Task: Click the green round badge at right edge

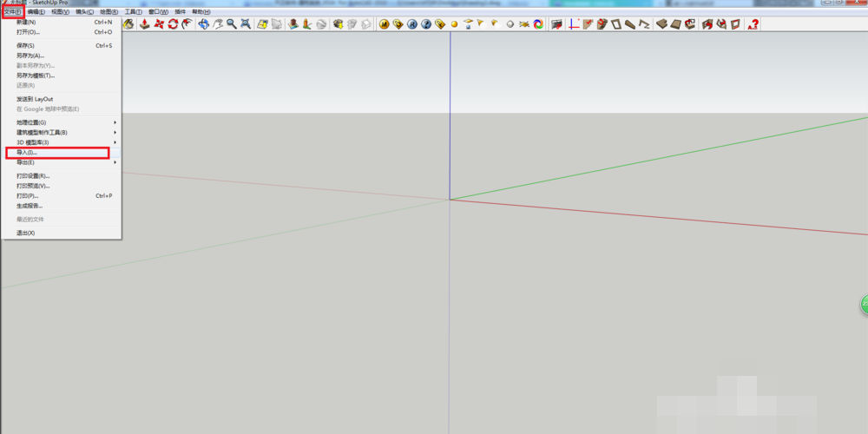Action: point(865,305)
